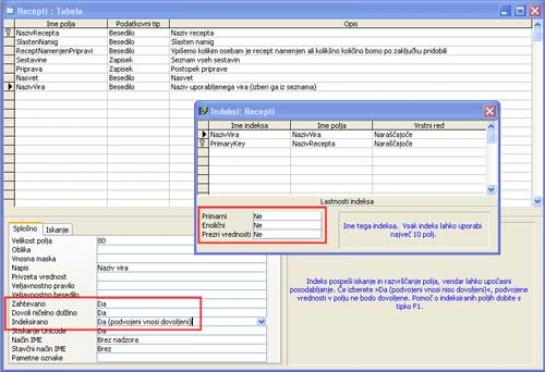Click the Ime polja column header in Recepti

61,24
